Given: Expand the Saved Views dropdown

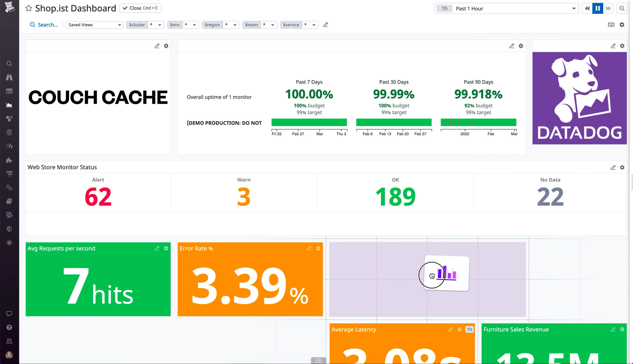Looking at the screenshot, I should click(x=94, y=25).
